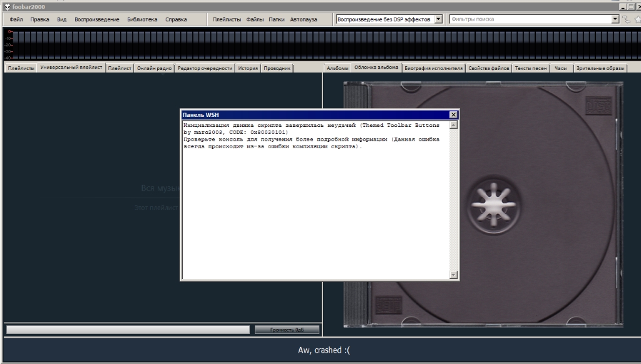This screenshot has width=641, height=364.
Task: Click the scroll up arrow in WSH dialog
Action: click(x=453, y=125)
